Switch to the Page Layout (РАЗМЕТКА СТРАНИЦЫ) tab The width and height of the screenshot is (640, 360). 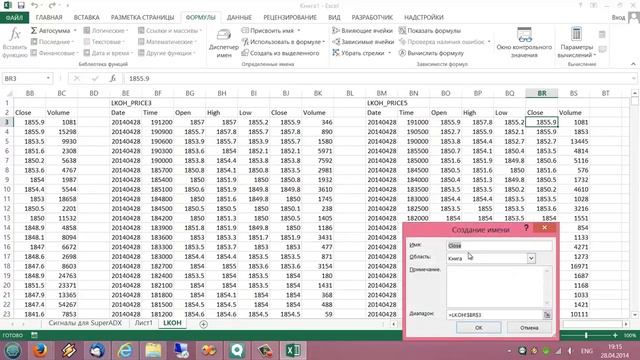(142, 18)
